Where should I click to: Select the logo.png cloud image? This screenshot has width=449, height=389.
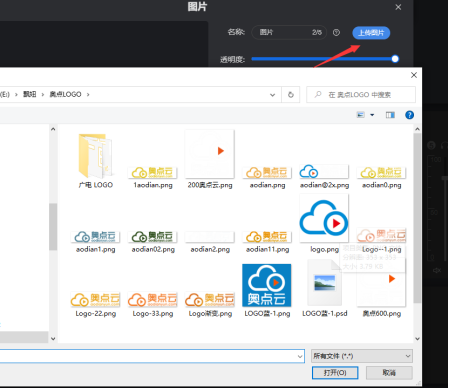click(x=324, y=218)
